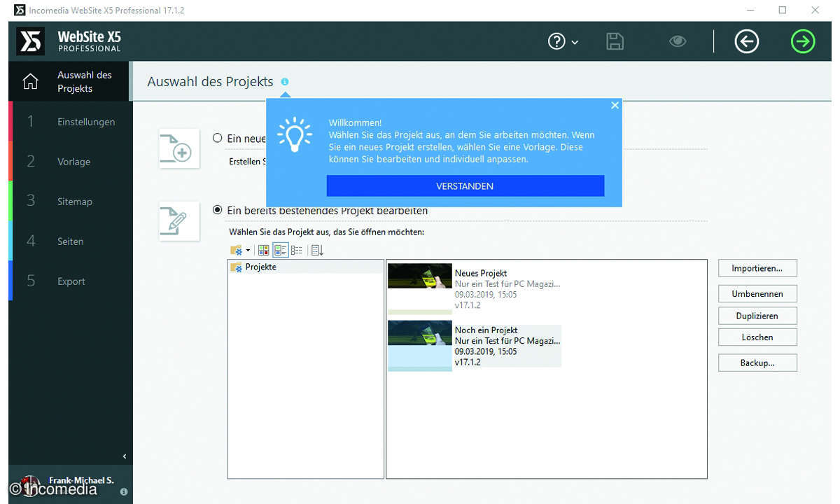
Task: Select the new project radio button
Action: click(x=217, y=139)
